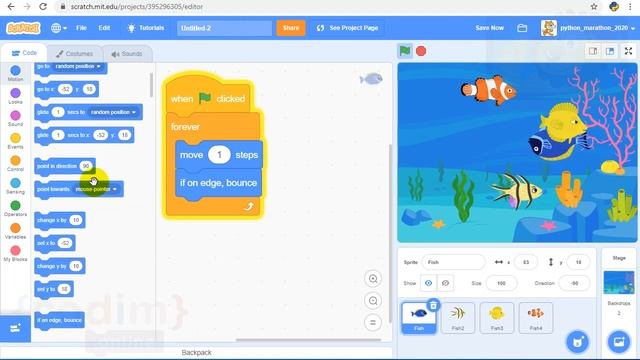The image size is (640, 360).
Task: Click Save Now
Action: click(x=489, y=28)
